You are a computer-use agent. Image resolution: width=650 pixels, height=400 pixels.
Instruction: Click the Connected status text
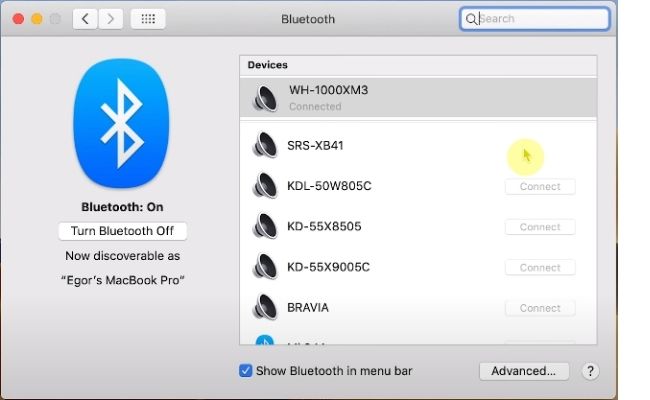(315, 107)
